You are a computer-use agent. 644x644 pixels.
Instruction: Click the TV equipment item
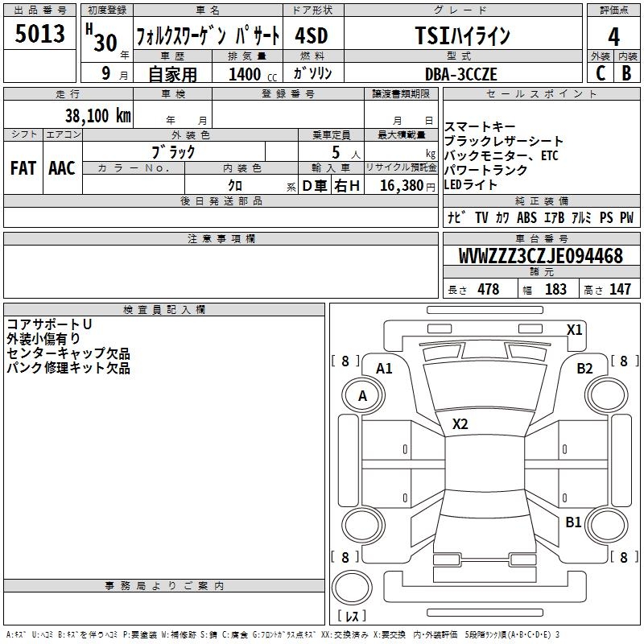[x=481, y=217]
